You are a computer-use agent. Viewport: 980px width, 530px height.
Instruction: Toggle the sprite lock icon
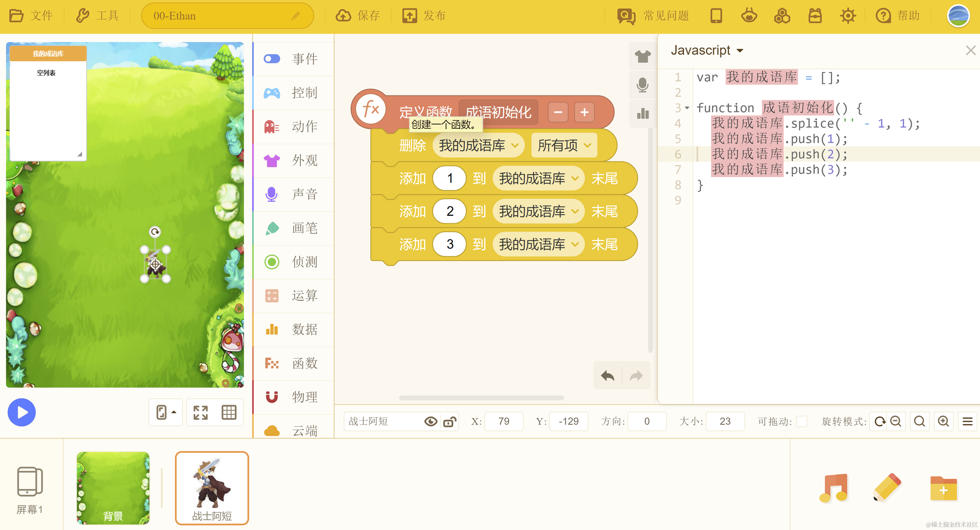(x=450, y=421)
